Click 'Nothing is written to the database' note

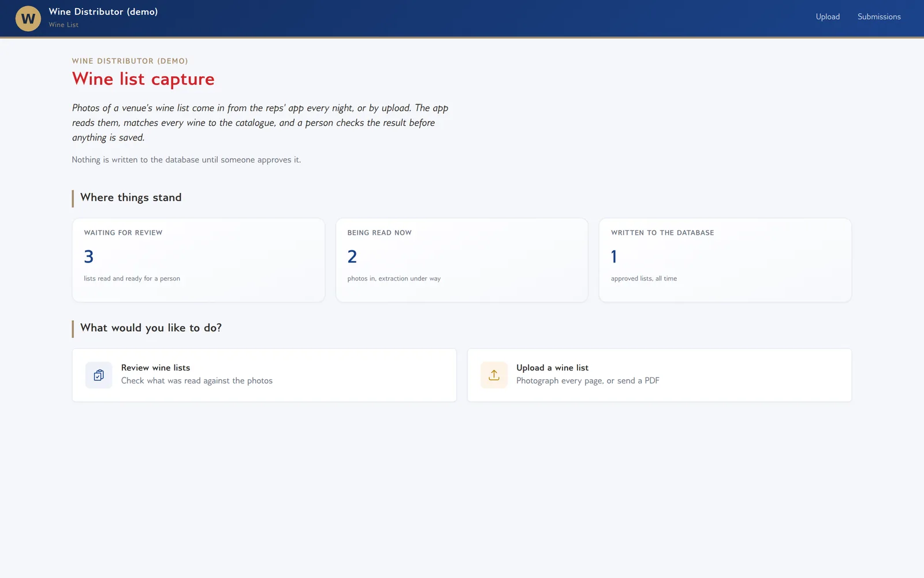tap(187, 160)
